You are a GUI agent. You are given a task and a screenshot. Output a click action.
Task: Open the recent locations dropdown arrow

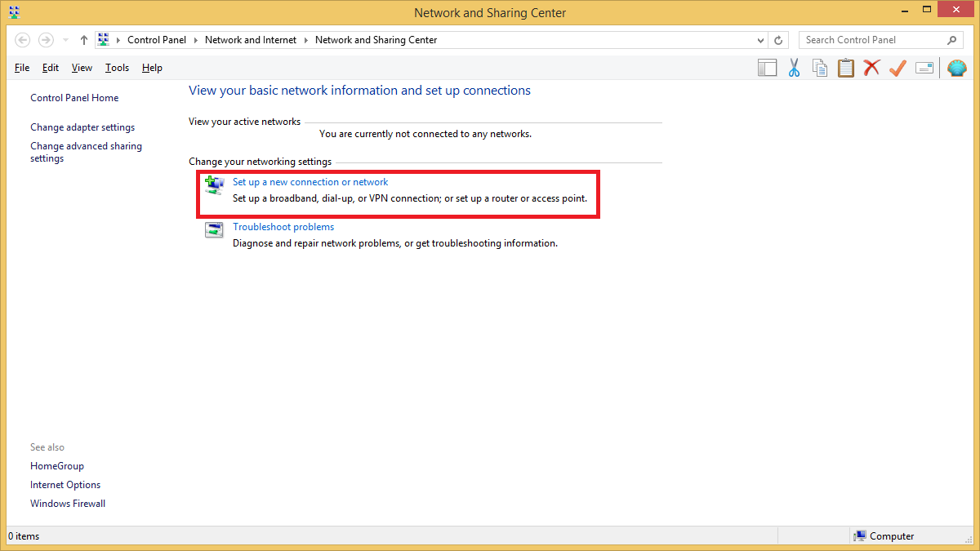click(x=65, y=40)
